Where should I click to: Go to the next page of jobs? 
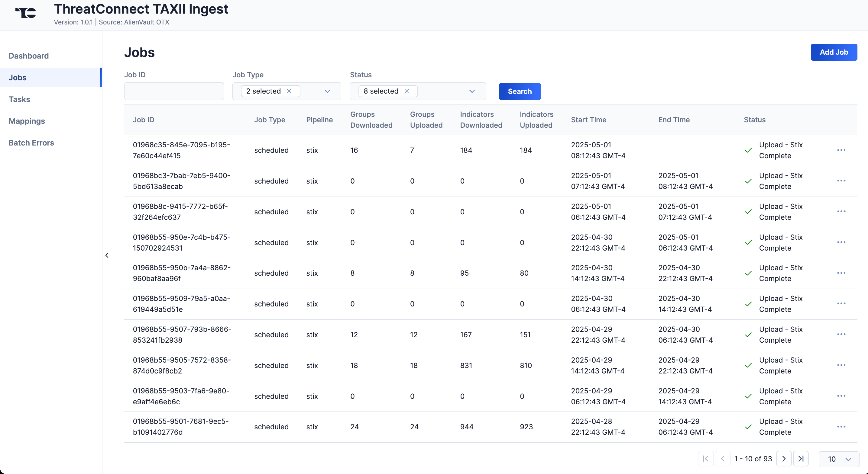[784, 459]
